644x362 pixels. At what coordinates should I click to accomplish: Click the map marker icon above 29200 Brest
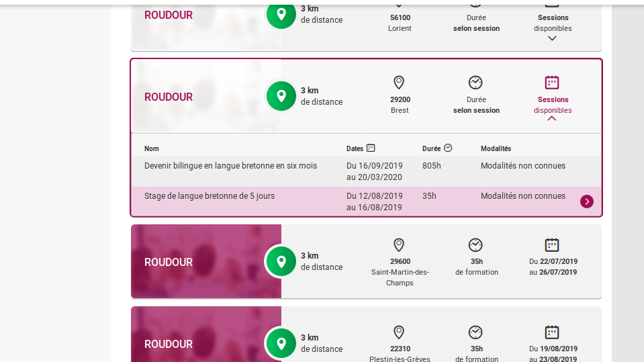tap(399, 83)
